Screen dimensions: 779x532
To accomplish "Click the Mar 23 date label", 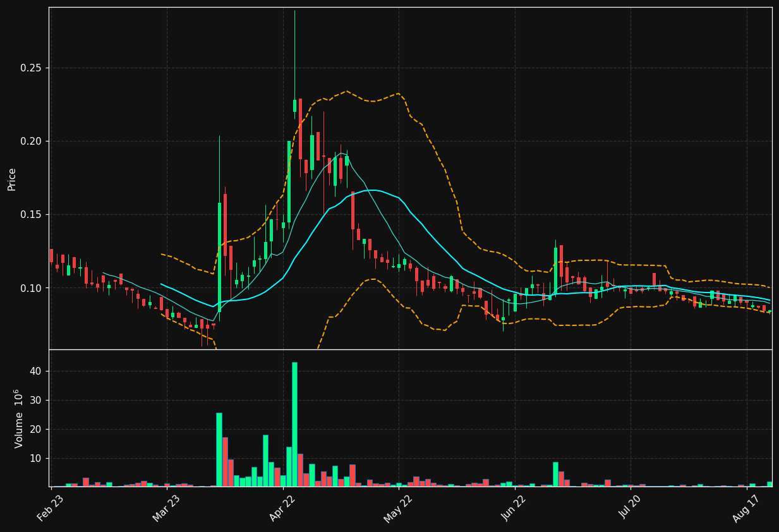I will 166,507.
